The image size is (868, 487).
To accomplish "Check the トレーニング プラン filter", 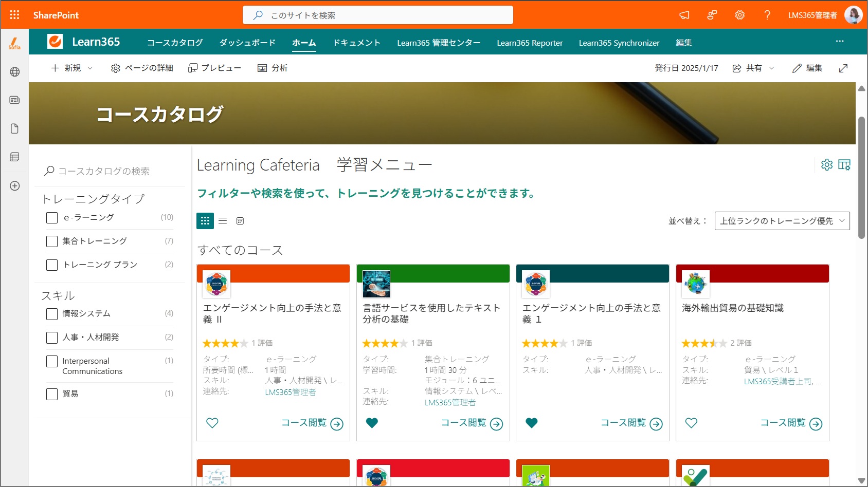I will tap(52, 265).
